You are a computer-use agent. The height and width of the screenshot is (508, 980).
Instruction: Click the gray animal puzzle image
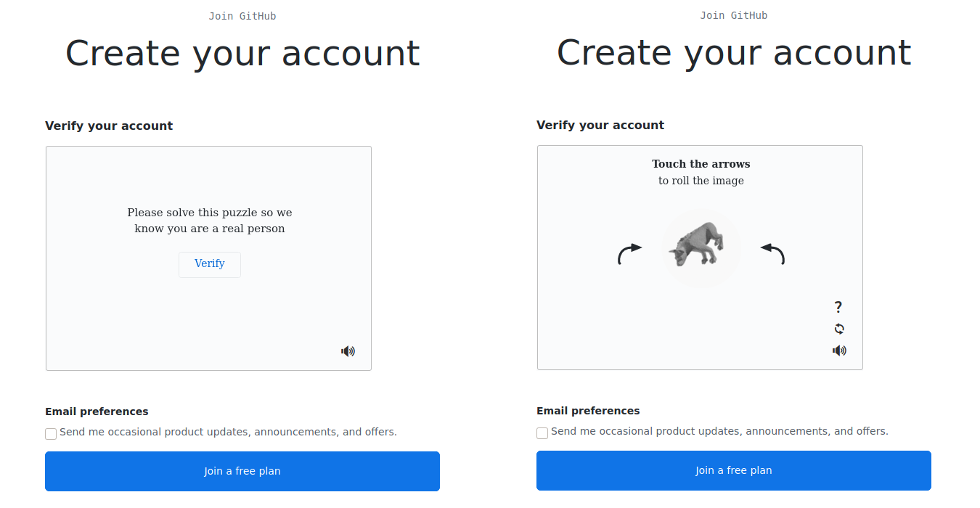click(x=701, y=247)
